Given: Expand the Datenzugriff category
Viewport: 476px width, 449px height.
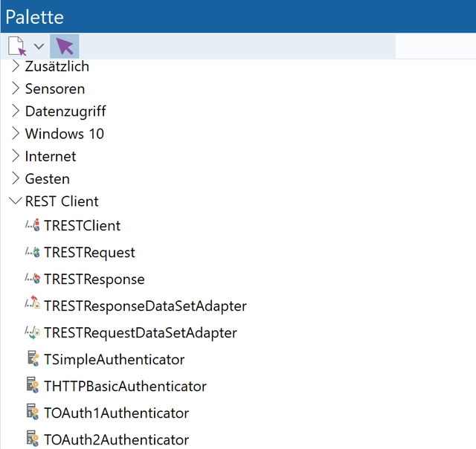Looking at the screenshot, I should pos(16,111).
